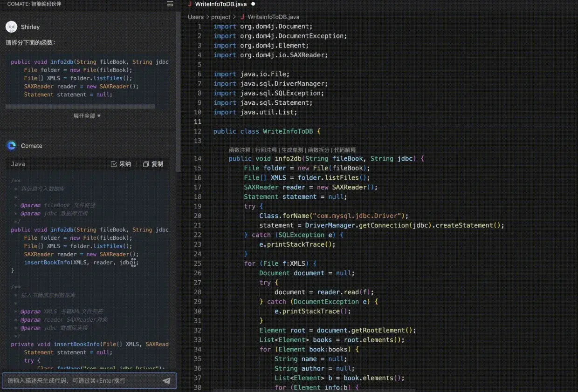Click the Comate assistant logo icon

coord(12,146)
